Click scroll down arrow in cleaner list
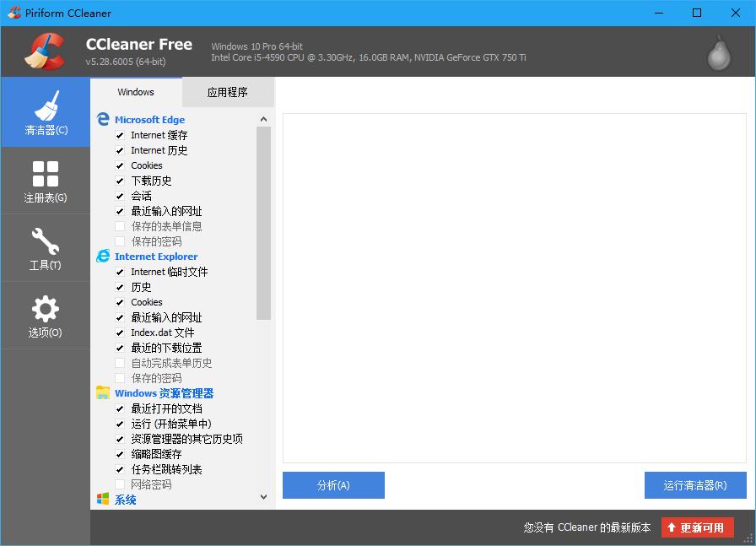This screenshot has width=756, height=546. pos(263,497)
